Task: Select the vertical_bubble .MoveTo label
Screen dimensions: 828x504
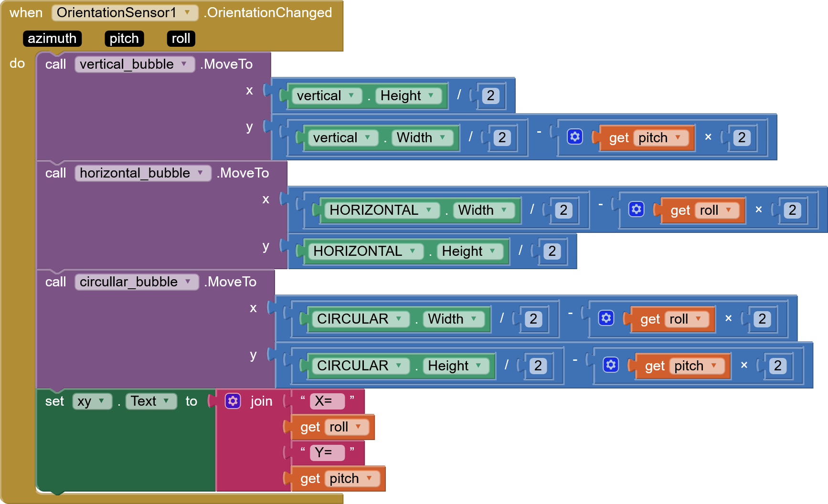Action: click(226, 64)
